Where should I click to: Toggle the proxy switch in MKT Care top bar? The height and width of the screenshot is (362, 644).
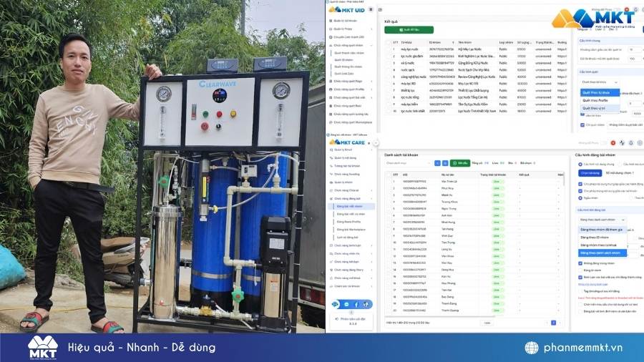point(603,143)
